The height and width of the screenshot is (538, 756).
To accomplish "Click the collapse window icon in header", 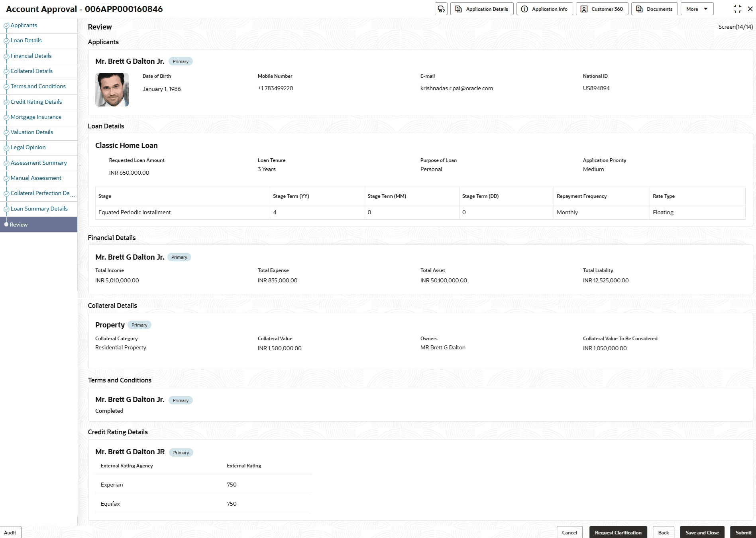I will pos(737,9).
